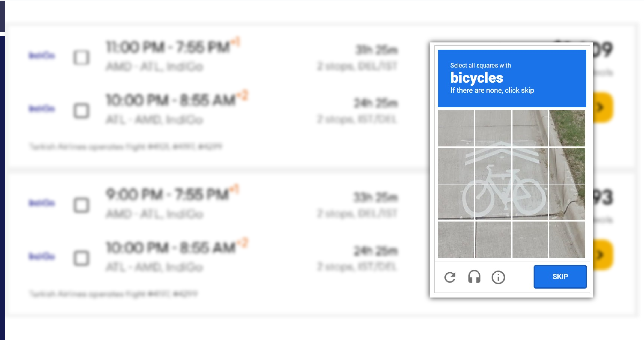Screen dimensions: 644x340
Task: Check the 9:00 PM - 7:55 PM flight box
Action: [x=81, y=205]
